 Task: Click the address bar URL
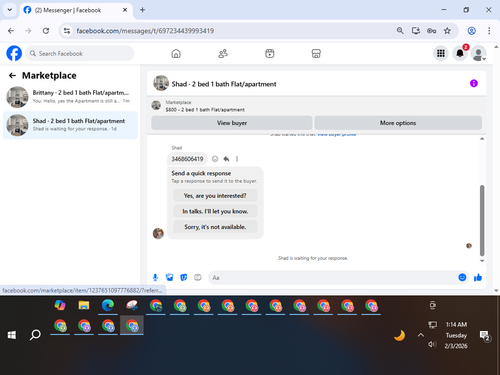pos(145,31)
